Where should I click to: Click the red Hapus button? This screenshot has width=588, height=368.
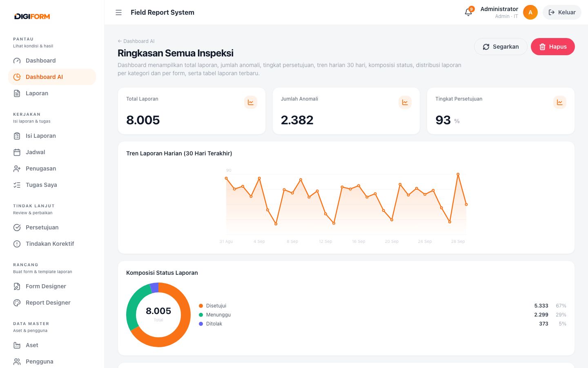(x=553, y=47)
